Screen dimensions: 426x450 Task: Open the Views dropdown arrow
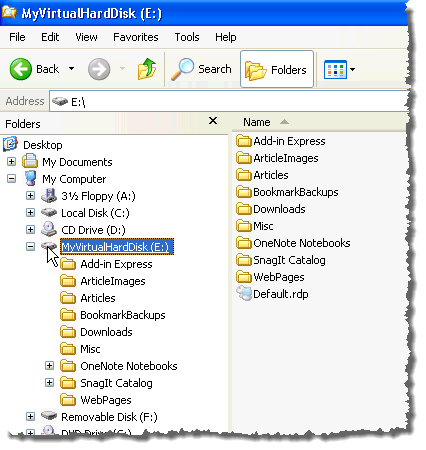click(352, 69)
